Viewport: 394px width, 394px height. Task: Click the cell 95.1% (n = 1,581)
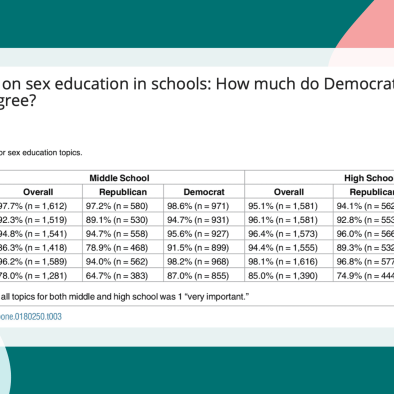tap(283, 206)
